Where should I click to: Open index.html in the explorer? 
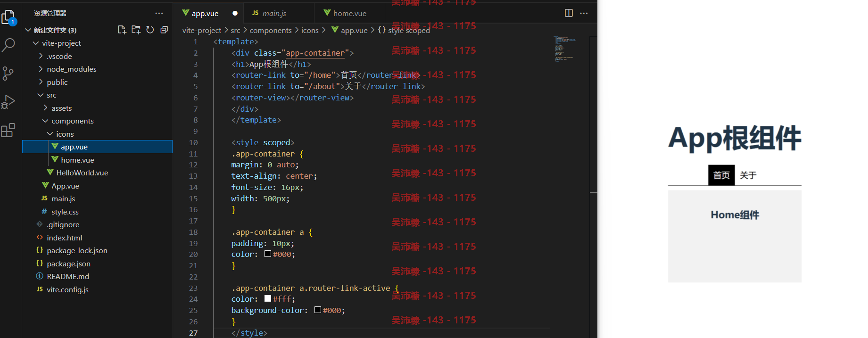(98, 238)
